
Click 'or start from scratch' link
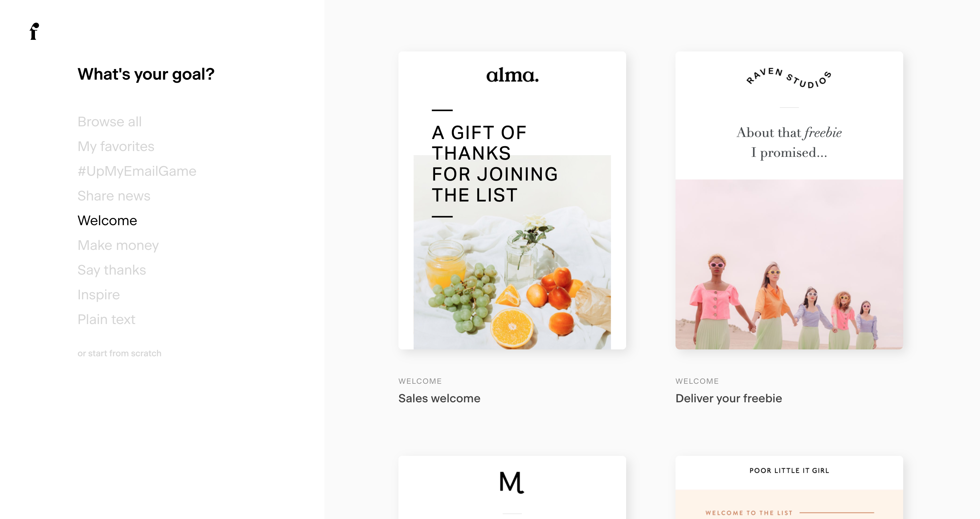pos(119,354)
